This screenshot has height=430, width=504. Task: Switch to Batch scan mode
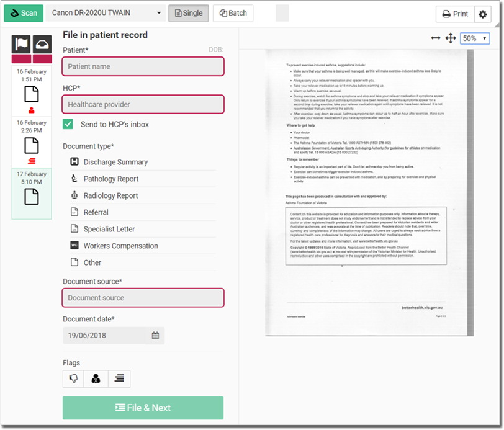233,13
